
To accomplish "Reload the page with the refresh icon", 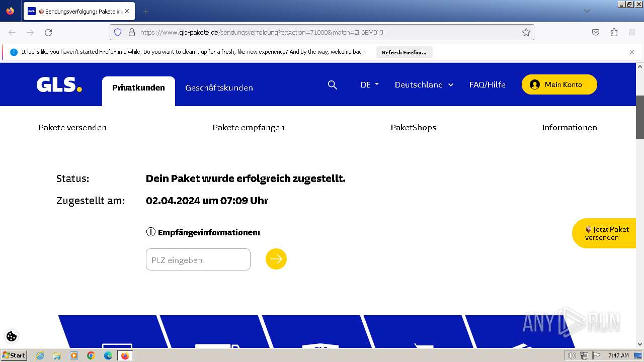I will [48, 32].
